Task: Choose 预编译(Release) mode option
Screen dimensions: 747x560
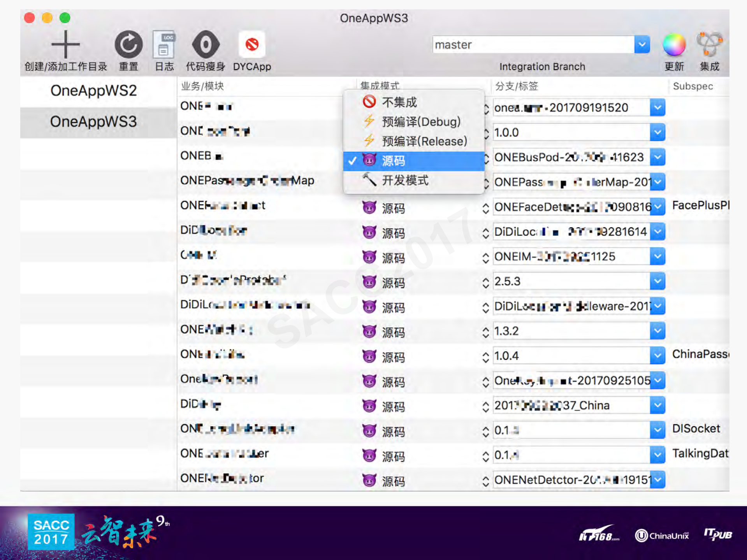Action: [x=424, y=141]
